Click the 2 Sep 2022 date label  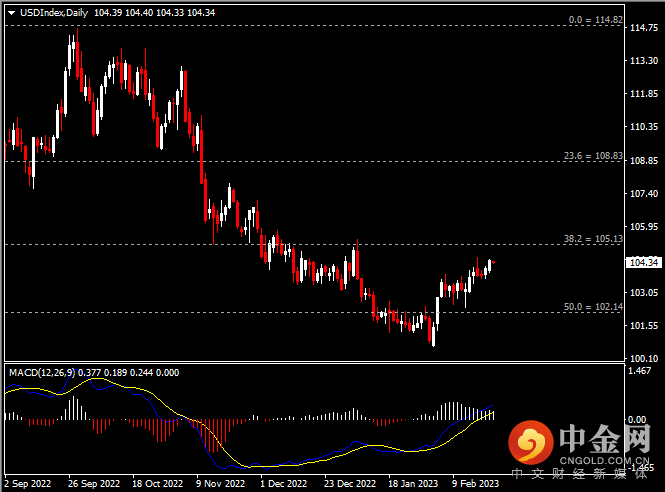[x=26, y=482]
